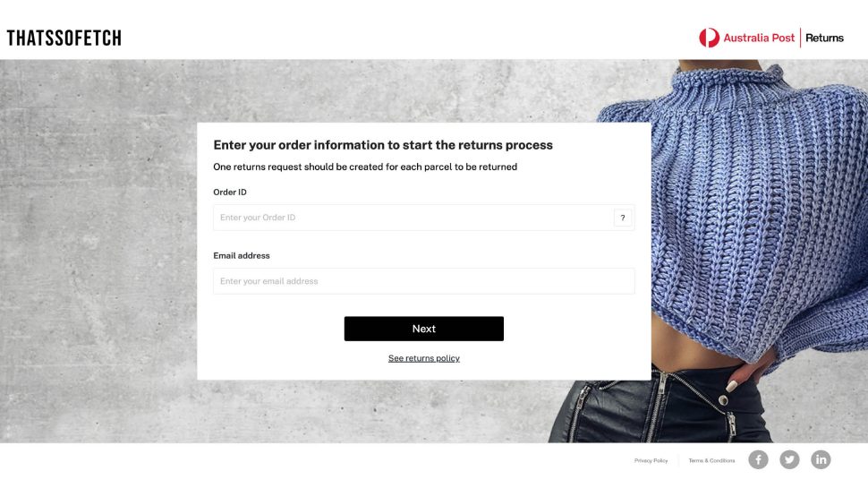Open the Twitter bird icon in footer
Image resolution: width=868 pixels, height=488 pixels.
coord(789,459)
